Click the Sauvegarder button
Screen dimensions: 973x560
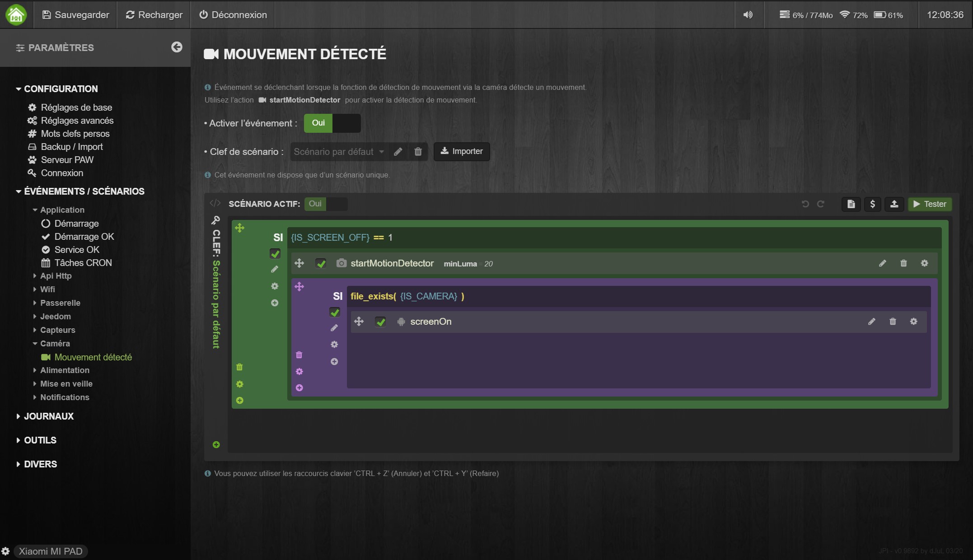pos(75,15)
